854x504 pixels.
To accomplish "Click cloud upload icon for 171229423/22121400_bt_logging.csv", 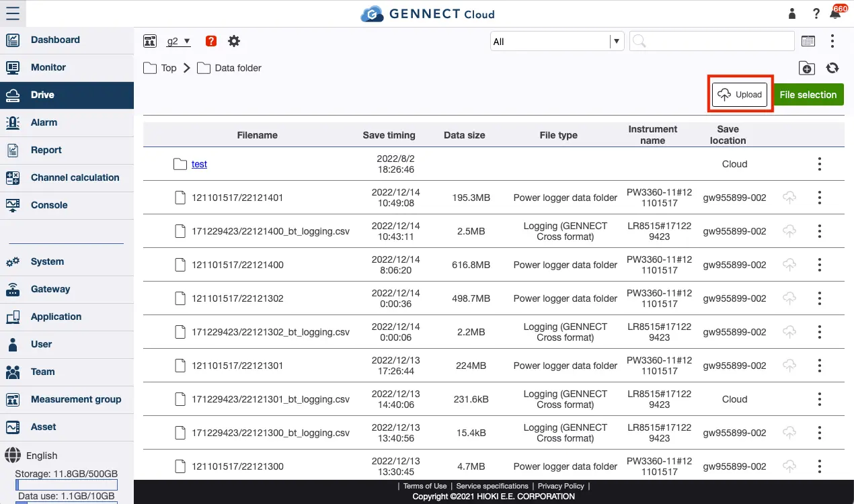I will (790, 231).
